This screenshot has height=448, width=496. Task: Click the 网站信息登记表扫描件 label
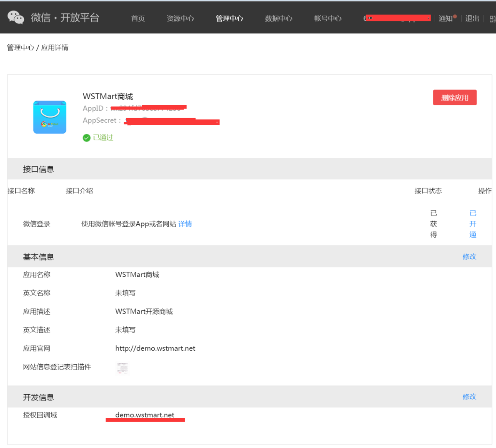[x=57, y=367]
